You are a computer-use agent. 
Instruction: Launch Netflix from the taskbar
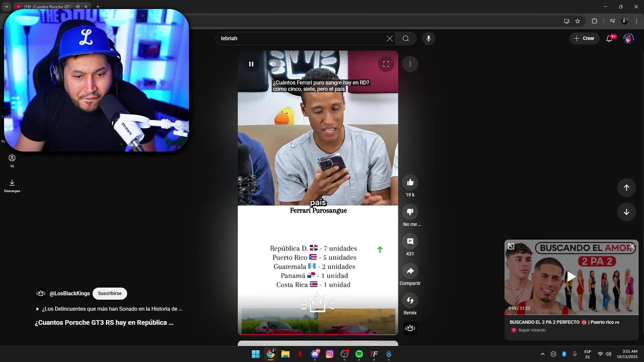(300, 354)
